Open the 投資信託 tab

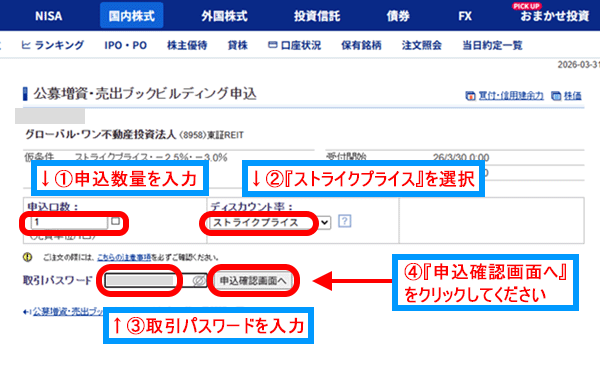point(317,16)
